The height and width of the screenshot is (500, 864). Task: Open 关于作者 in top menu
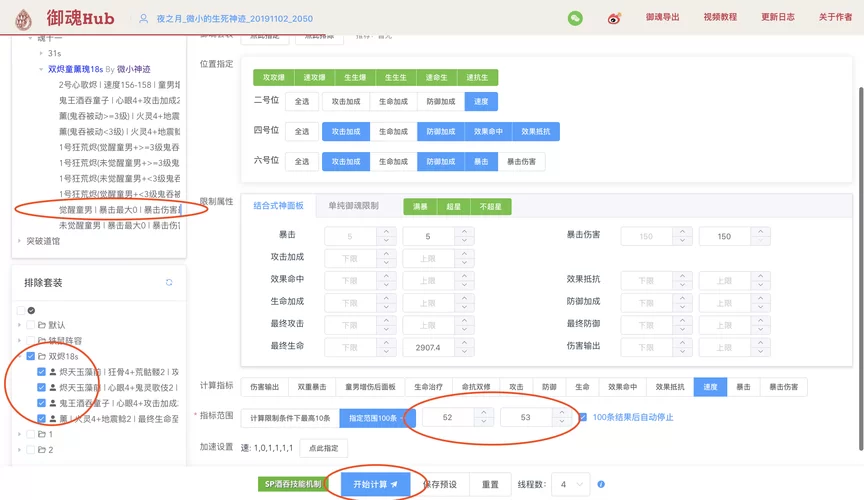(x=835, y=17)
